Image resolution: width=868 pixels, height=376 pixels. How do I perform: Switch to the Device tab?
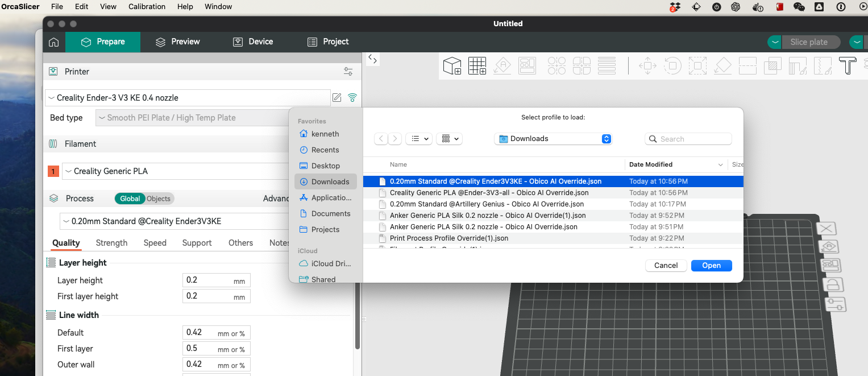coord(253,42)
